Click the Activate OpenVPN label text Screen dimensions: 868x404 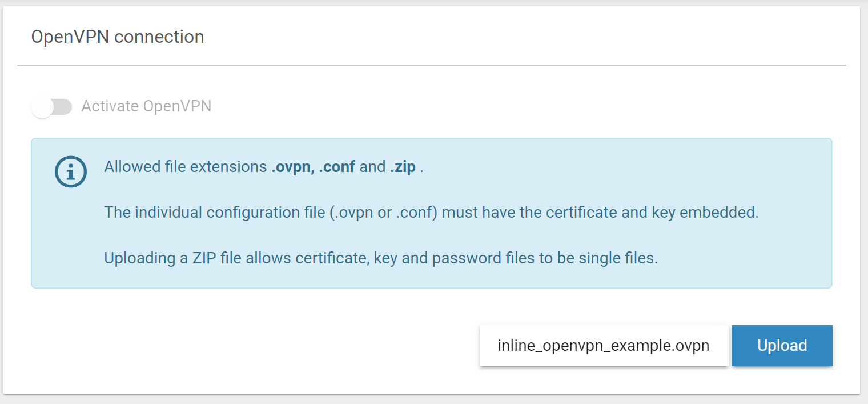pos(146,106)
